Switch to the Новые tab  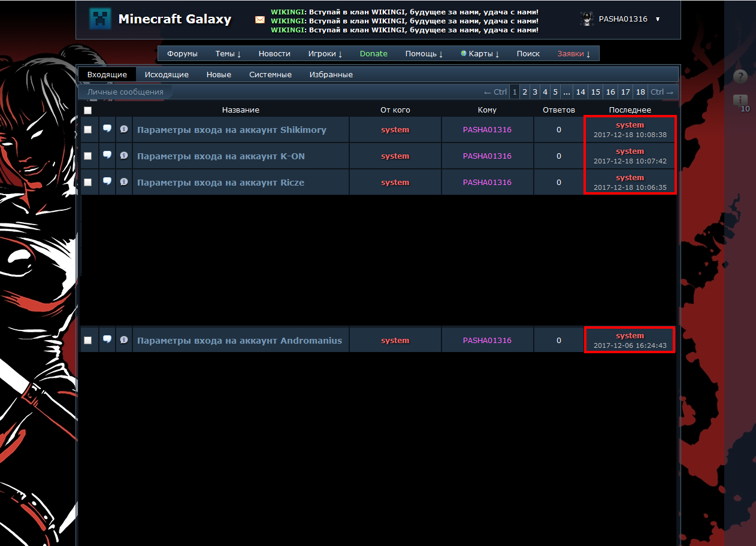click(x=219, y=75)
